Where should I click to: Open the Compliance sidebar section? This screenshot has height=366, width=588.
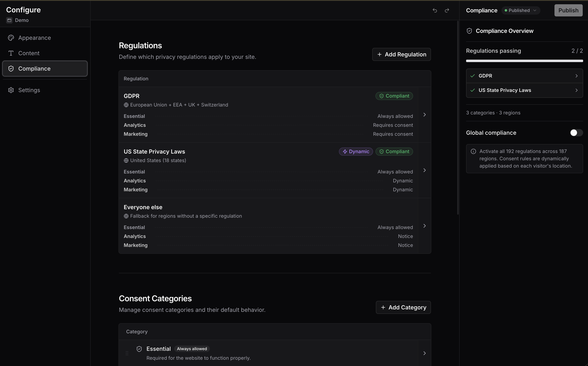45,69
